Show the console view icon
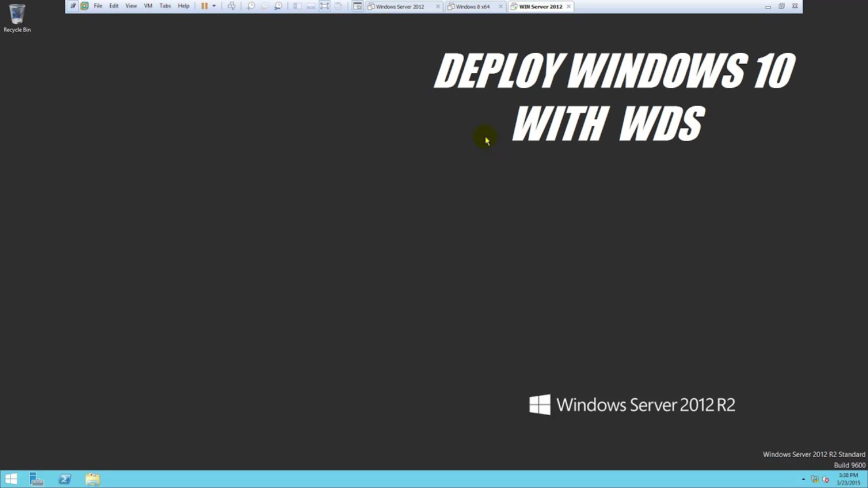This screenshot has height=488, width=868. click(x=357, y=6)
